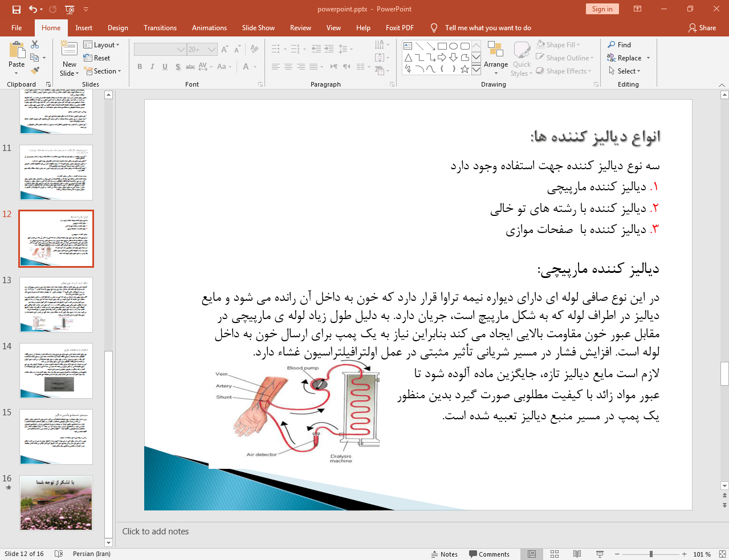Select the Oval shape in gallery
Screen dimensions: 729x560
[454, 46]
